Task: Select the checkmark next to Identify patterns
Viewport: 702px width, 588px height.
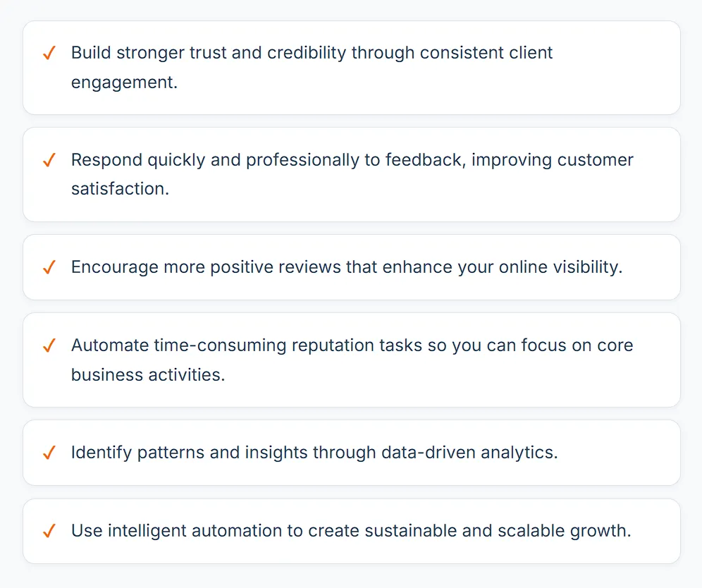Action: [x=49, y=453]
